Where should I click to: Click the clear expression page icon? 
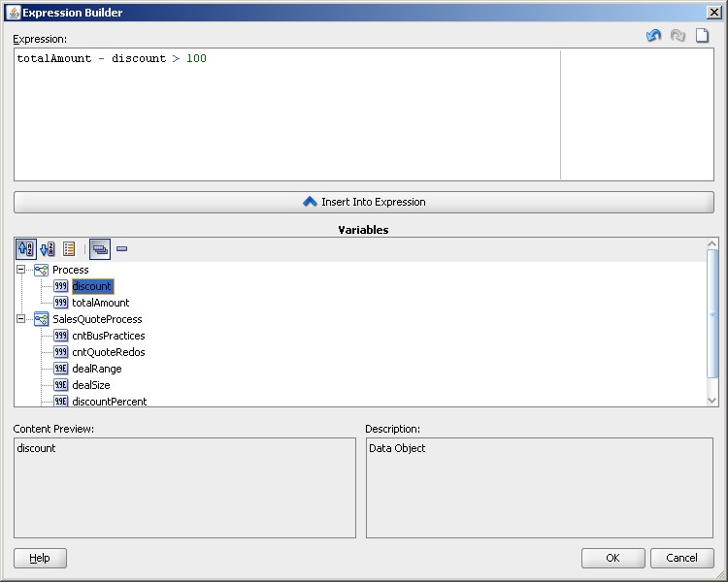click(702, 35)
